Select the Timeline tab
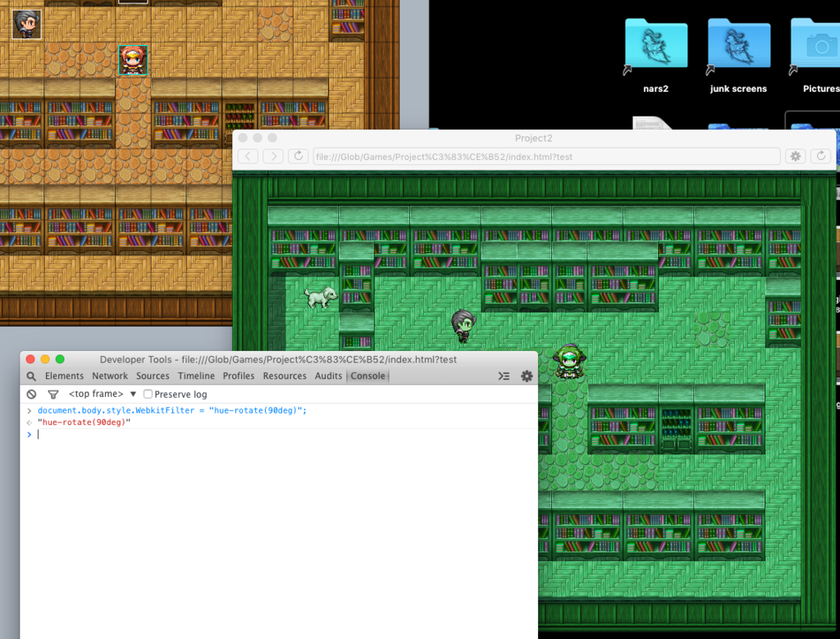 [196, 376]
